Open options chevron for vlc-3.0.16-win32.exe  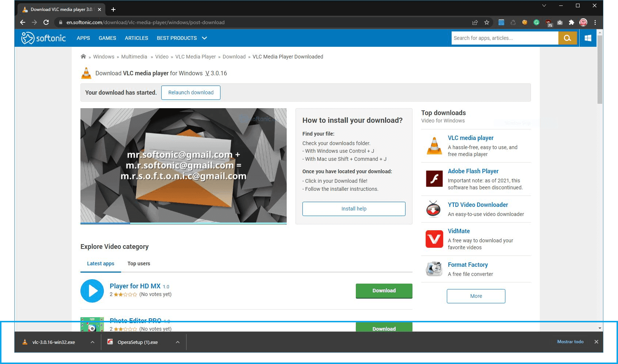pos(93,342)
